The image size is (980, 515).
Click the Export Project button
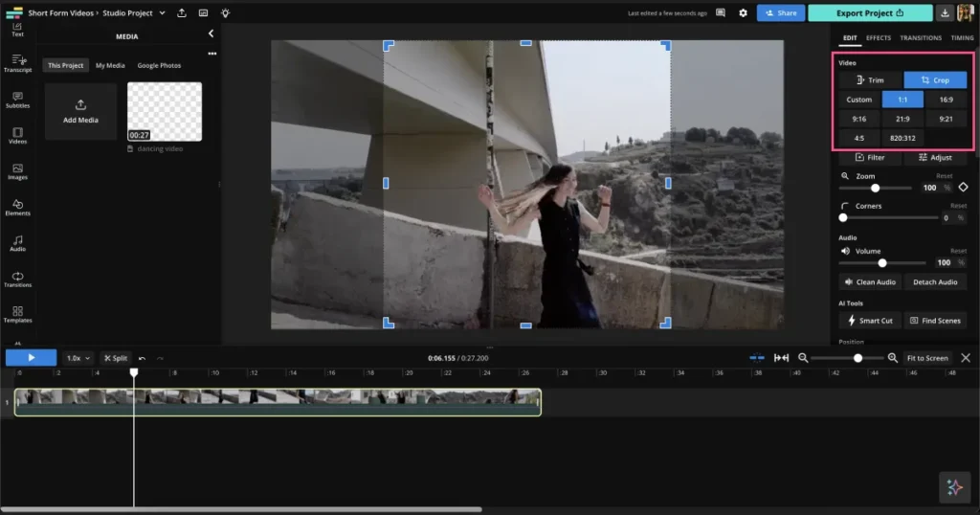pos(869,13)
